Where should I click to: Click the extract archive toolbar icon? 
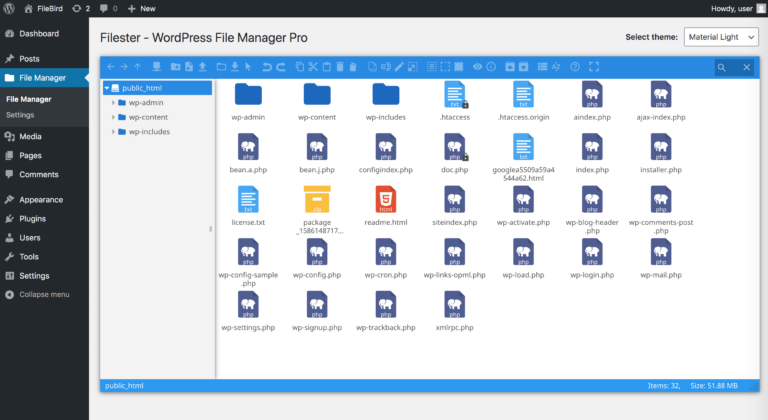(510, 67)
